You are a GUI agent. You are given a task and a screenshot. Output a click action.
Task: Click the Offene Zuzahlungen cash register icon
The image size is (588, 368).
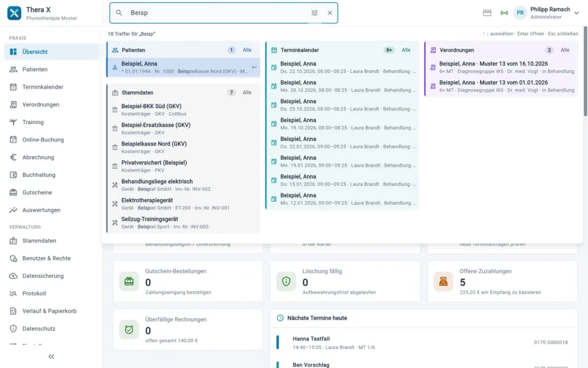click(x=443, y=281)
